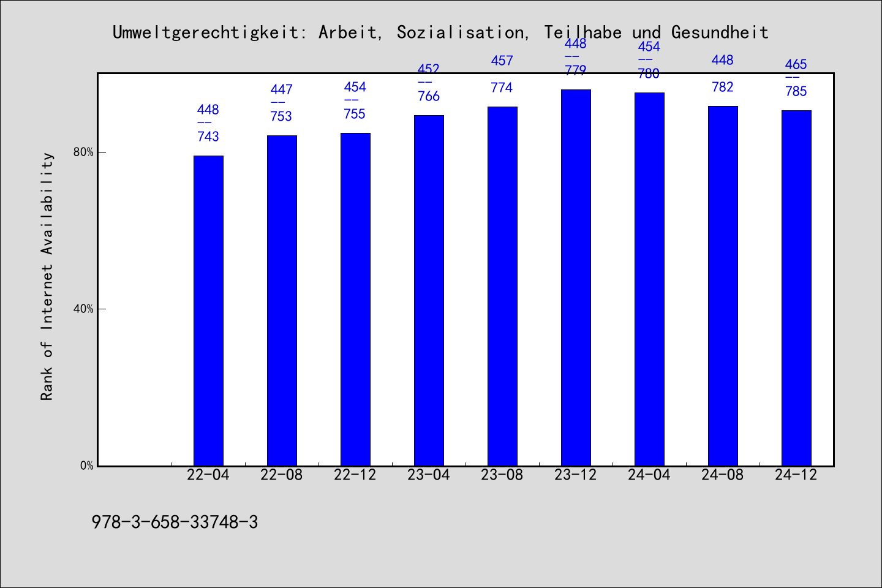Select the blue bar for 23-08

tap(502, 286)
